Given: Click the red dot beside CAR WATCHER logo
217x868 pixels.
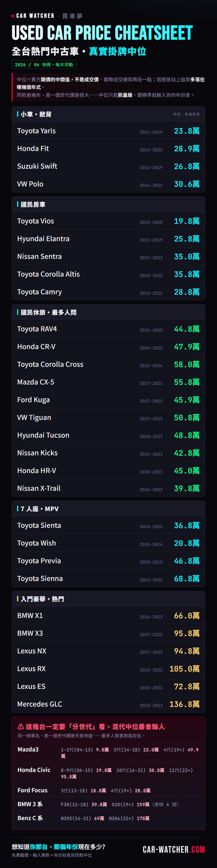Looking at the screenshot, I should 13,16.
